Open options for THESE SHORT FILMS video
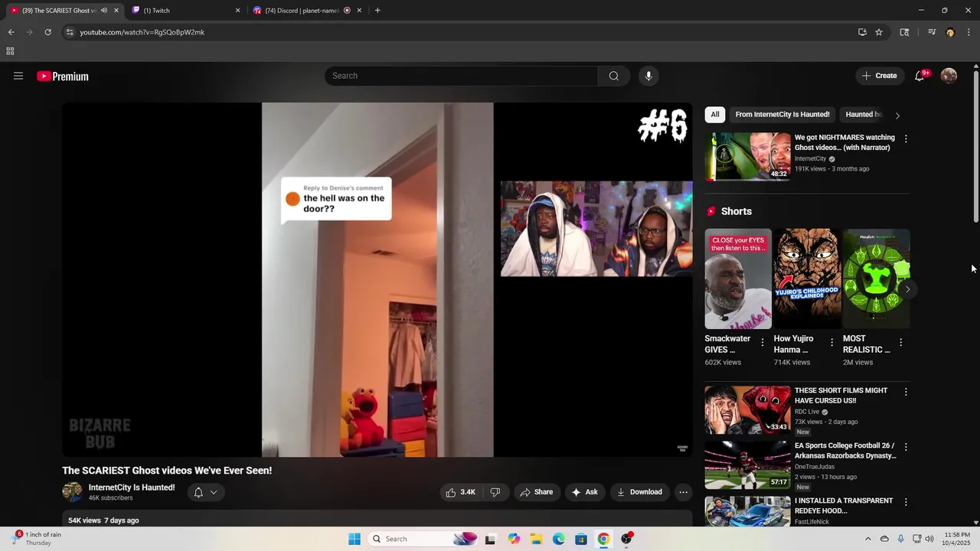This screenshot has width=980, height=551. coord(906,392)
